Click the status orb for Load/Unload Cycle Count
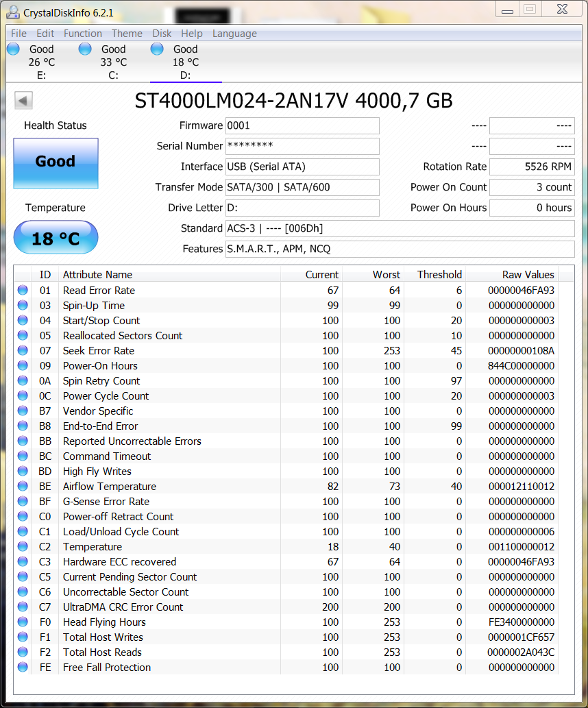588x708 pixels. [23, 531]
